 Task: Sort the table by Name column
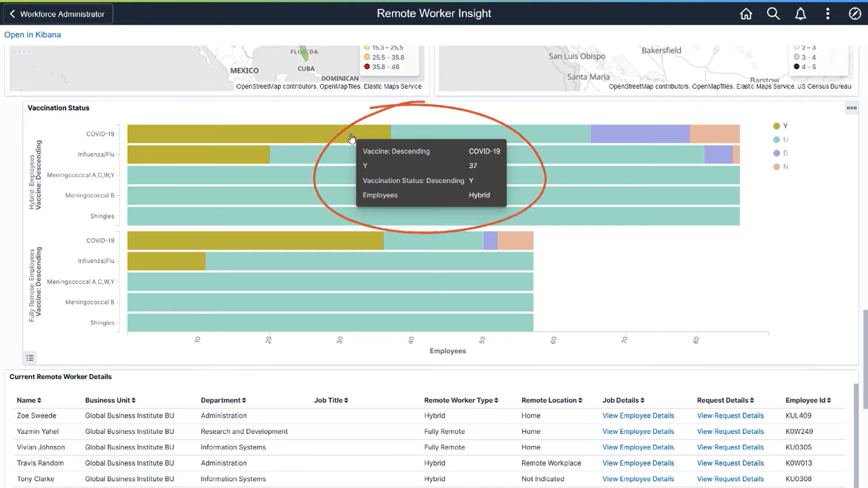[x=28, y=400]
